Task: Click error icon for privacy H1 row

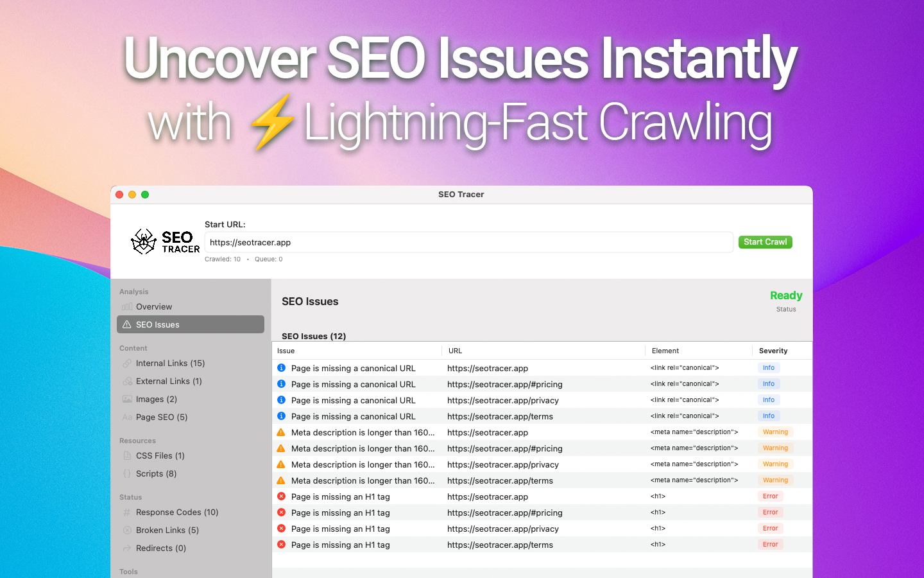Action: coord(281,529)
